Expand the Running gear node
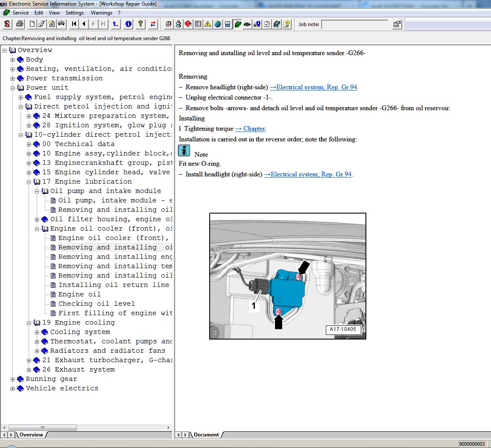The image size is (491, 448). pos(12,379)
